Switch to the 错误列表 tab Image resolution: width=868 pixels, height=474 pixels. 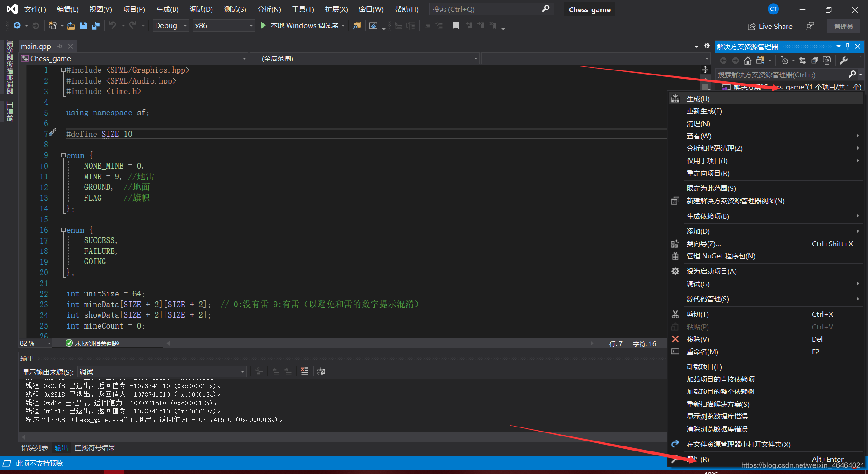[x=35, y=448]
